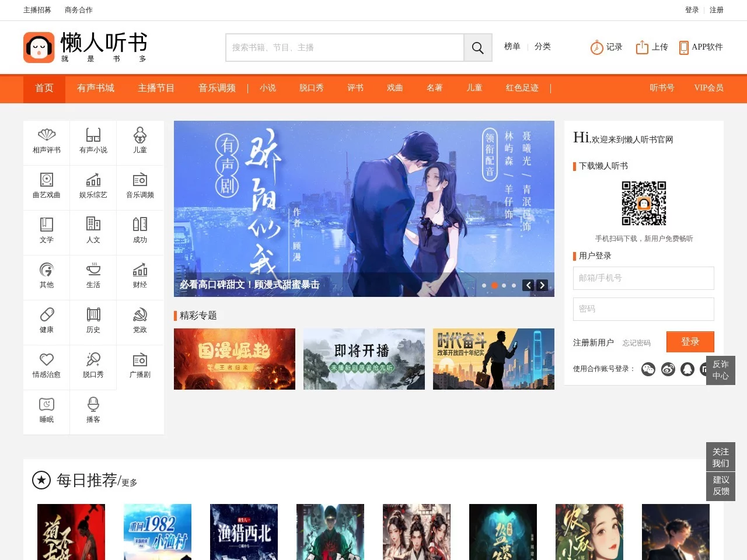Open the 分类 link beside search
The height and width of the screenshot is (560, 747).
(542, 47)
